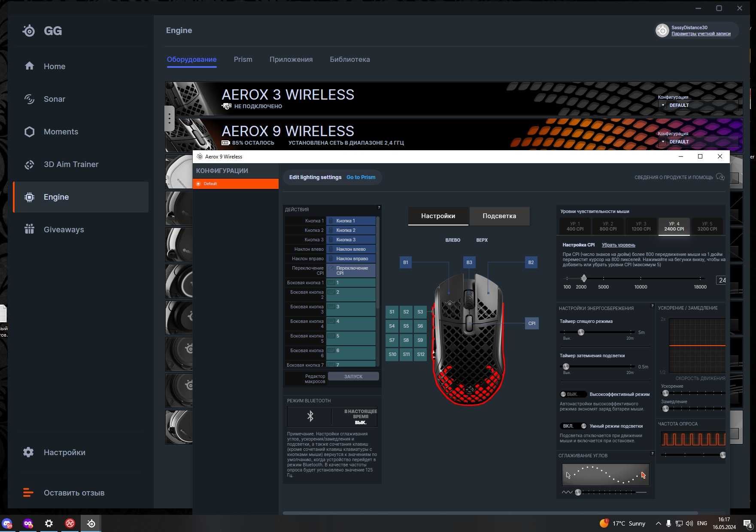Click Таймер затемнения подсветки slider handle
The image size is (756, 532).
tap(566, 366)
